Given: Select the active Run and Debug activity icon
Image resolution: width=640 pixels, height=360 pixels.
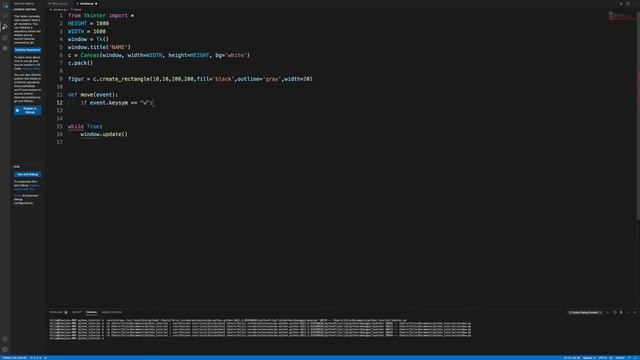Looking at the screenshot, I should tap(5, 27).
